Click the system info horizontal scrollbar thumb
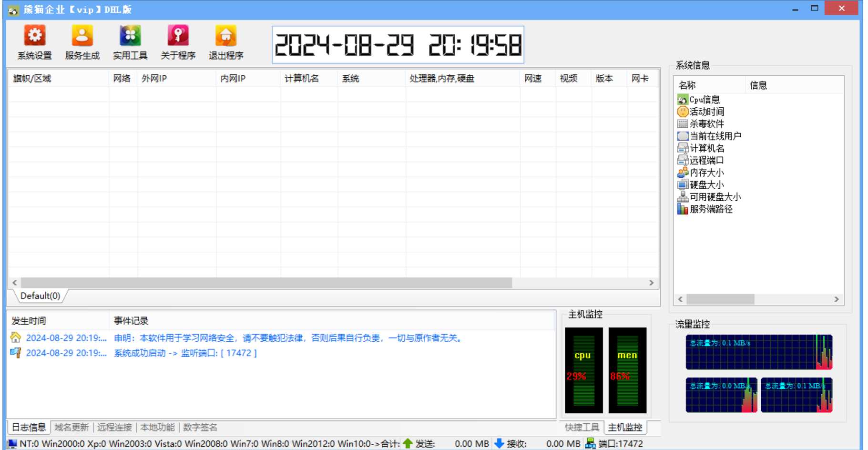This screenshot has height=450, width=868. 721,299
